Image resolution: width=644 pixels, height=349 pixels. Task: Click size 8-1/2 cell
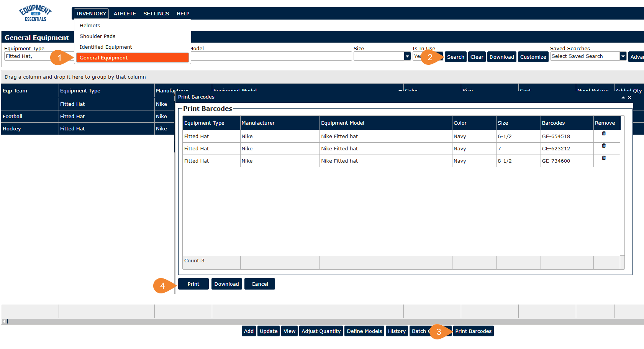tap(518, 161)
